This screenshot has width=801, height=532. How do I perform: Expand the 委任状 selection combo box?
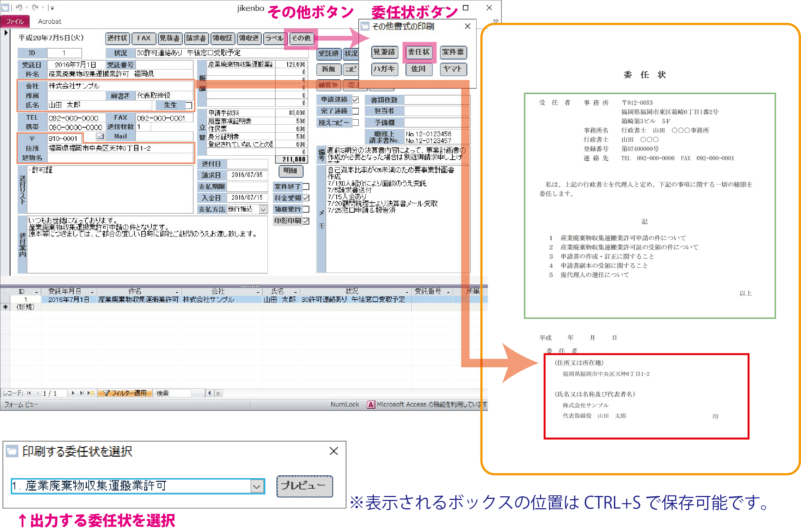point(257,487)
